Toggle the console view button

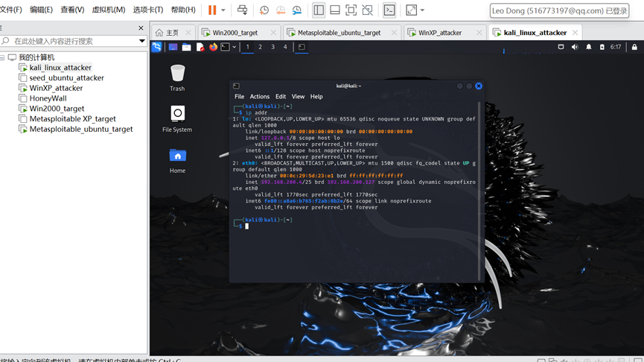[389, 10]
